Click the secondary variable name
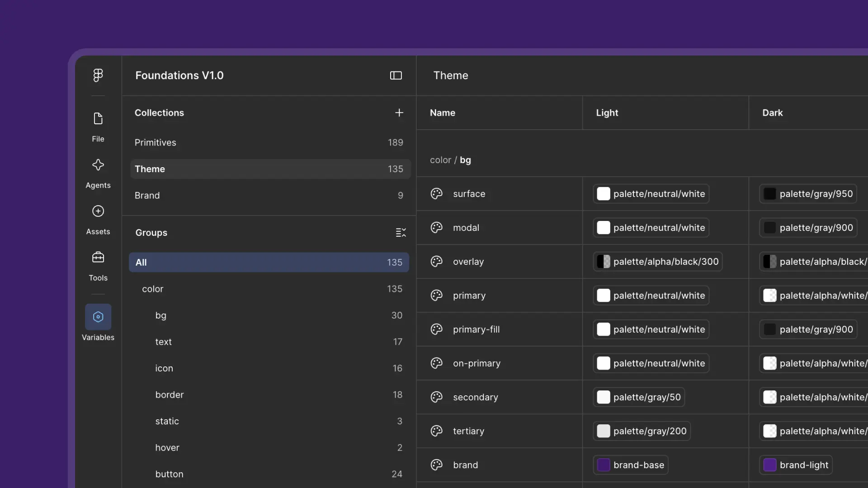Screen dimensions: 868x488 (x=476, y=397)
